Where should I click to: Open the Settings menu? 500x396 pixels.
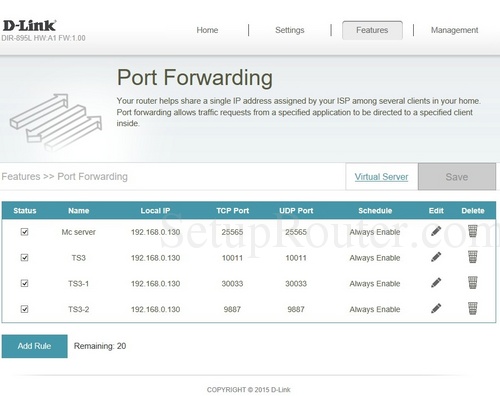[x=290, y=30]
